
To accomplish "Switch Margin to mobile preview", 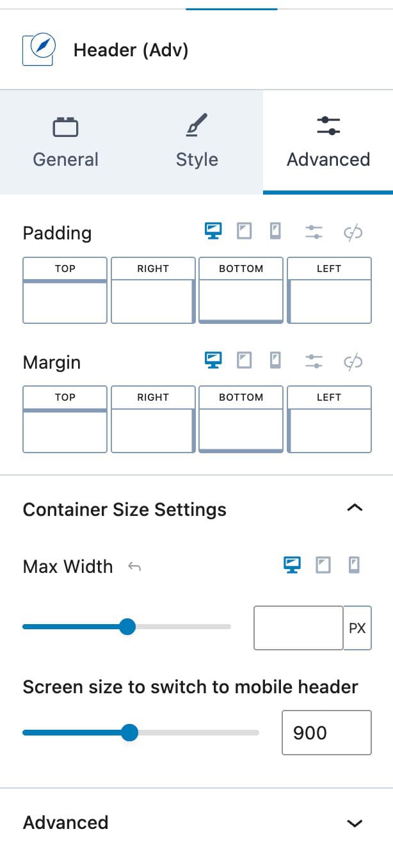I will click(275, 360).
